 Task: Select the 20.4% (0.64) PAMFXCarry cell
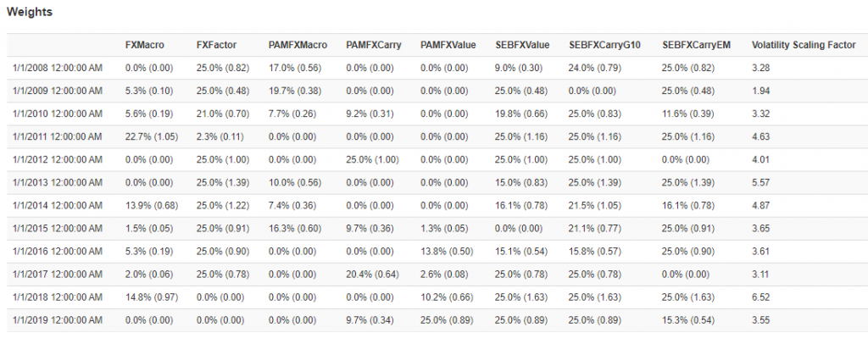coord(372,275)
